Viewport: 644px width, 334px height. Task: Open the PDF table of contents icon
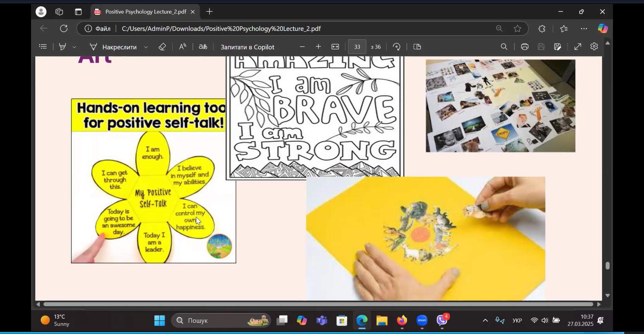coord(43,47)
